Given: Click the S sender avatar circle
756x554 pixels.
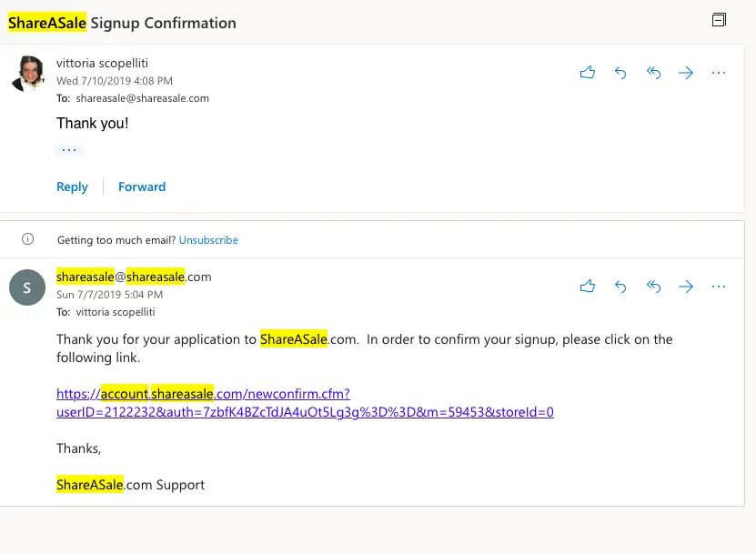Looking at the screenshot, I should click(x=27, y=287).
